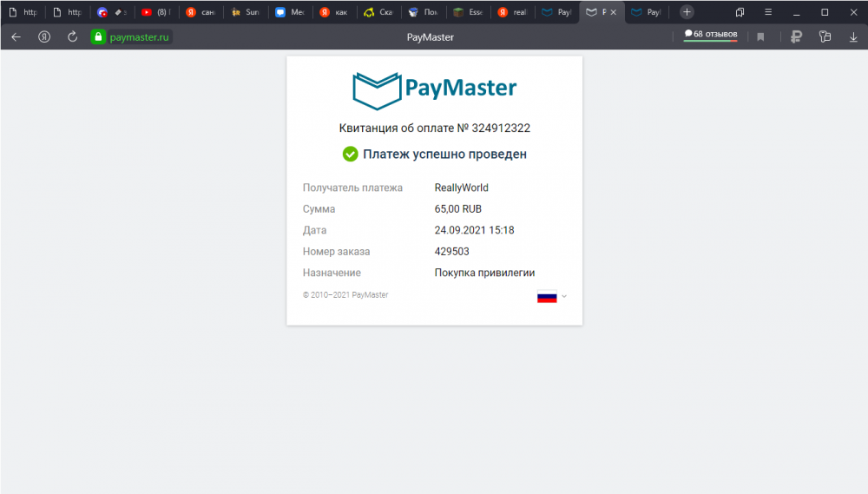
Task: Switch to the 'Ска' tab
Action: click(x=379, y=12)
